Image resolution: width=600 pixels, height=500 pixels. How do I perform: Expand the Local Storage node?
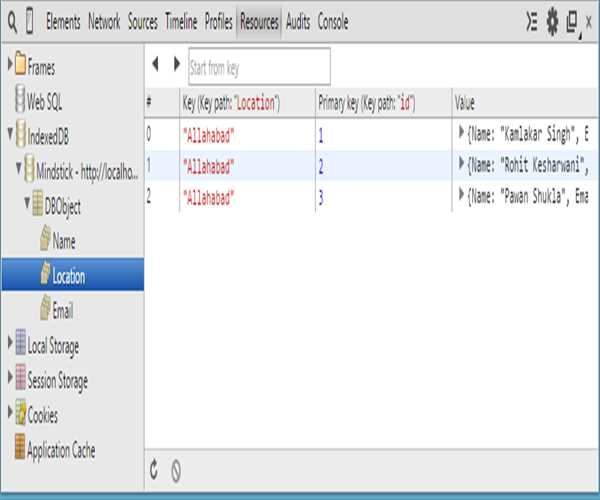(x=10, y=346)
